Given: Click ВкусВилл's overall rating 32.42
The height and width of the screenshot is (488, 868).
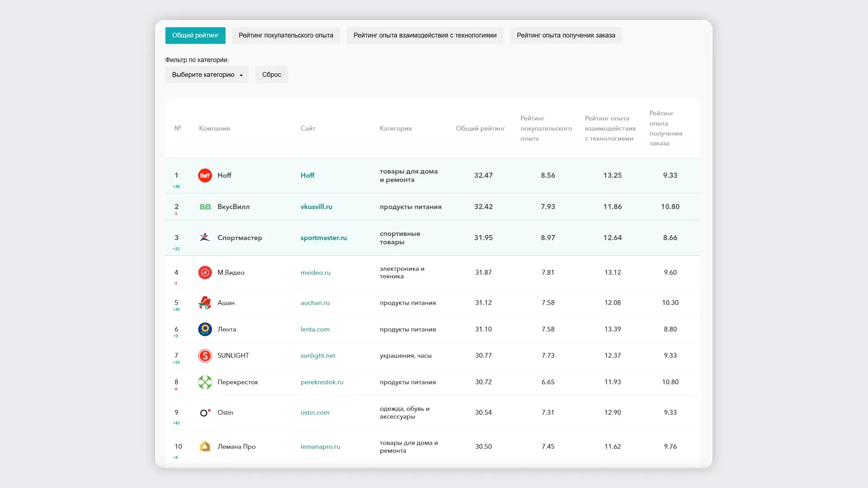Looking at the screenshot, I should click(x=483, y=207).
